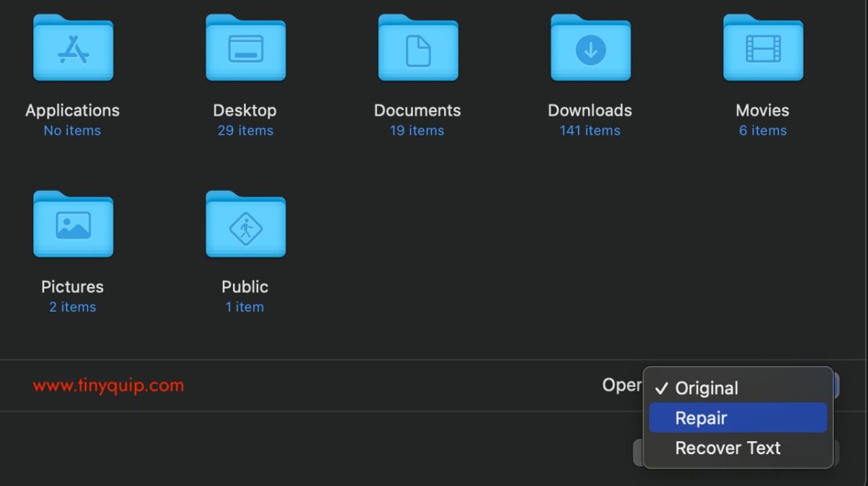This screenshot has height=486, width=868.
Task: Click the '29 items' count under Desktop
Action: coord(245,131)
